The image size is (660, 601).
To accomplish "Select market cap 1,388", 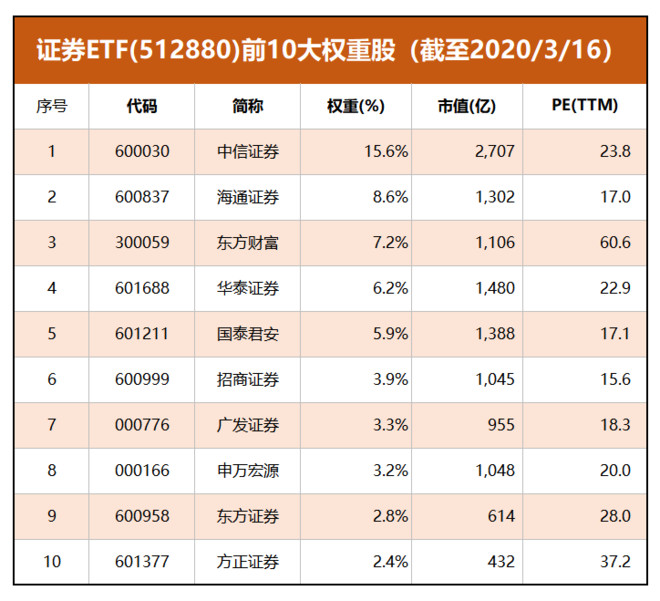I will click(x=495, y=334).
